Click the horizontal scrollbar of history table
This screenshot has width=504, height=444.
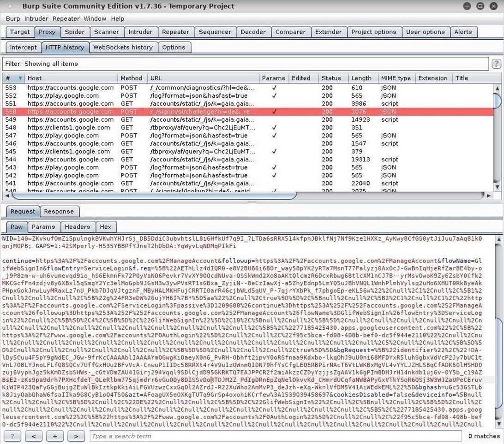click(152, 195)
